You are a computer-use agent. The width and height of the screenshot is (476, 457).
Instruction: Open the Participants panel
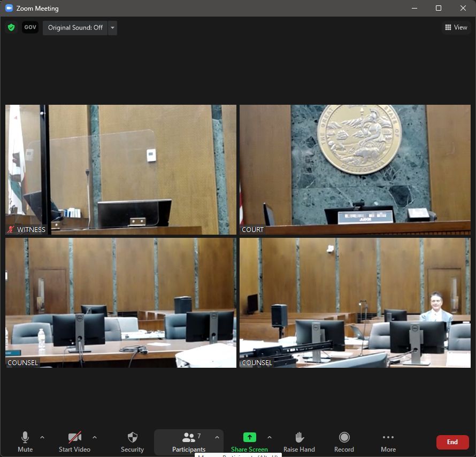pyautogui.click(x=188, y=442)
